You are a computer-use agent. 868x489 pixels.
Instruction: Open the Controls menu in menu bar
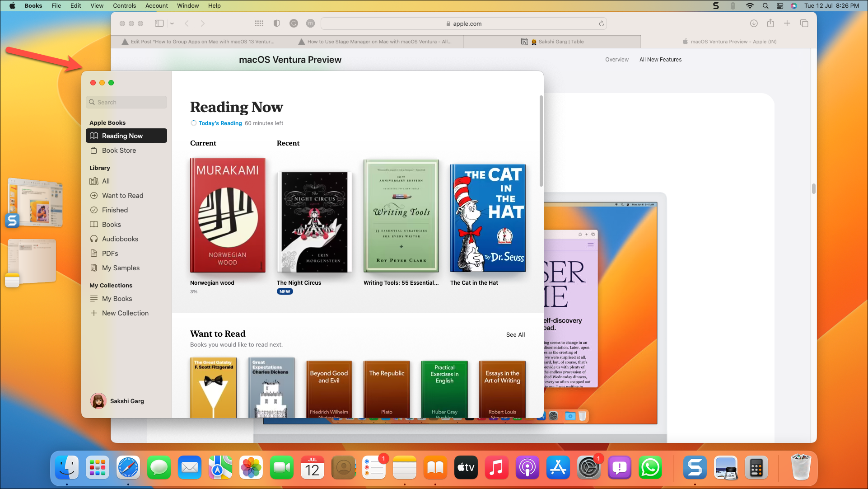[124, 6]
